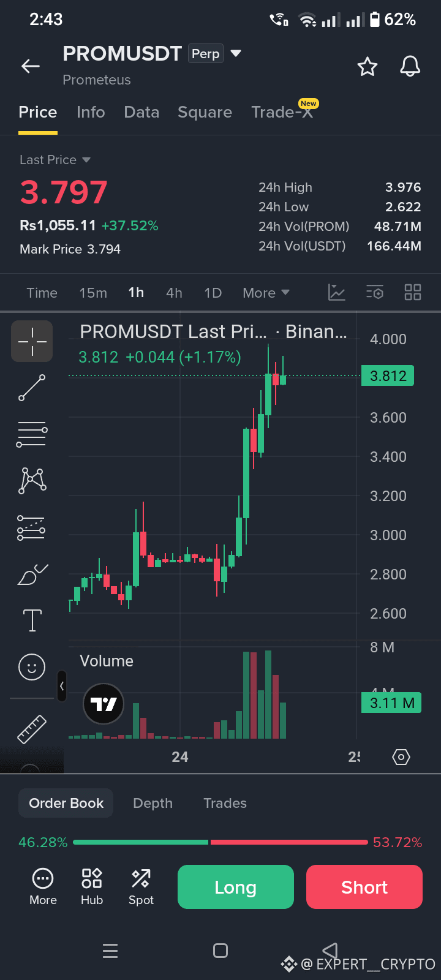Open price alerts using the bell icon

point(410,66)
